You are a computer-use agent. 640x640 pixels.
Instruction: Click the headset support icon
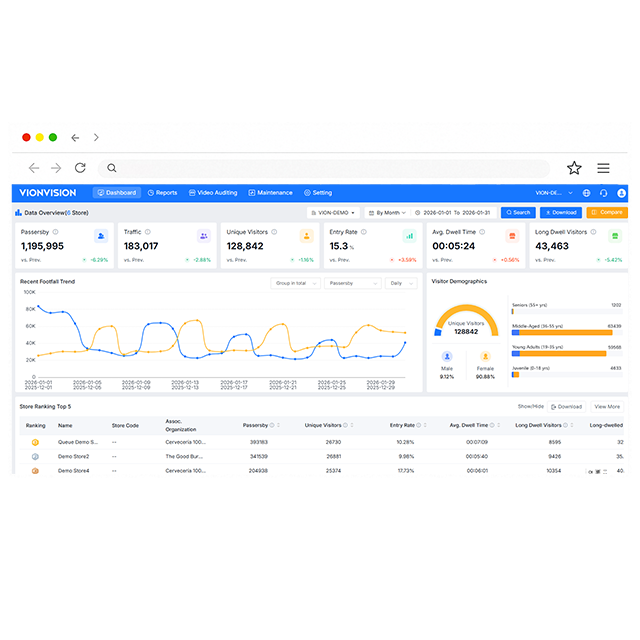[603, 193]
